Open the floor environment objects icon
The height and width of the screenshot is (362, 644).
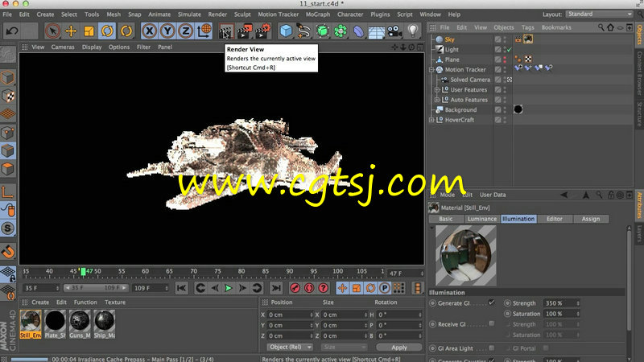tap(377, 31)
